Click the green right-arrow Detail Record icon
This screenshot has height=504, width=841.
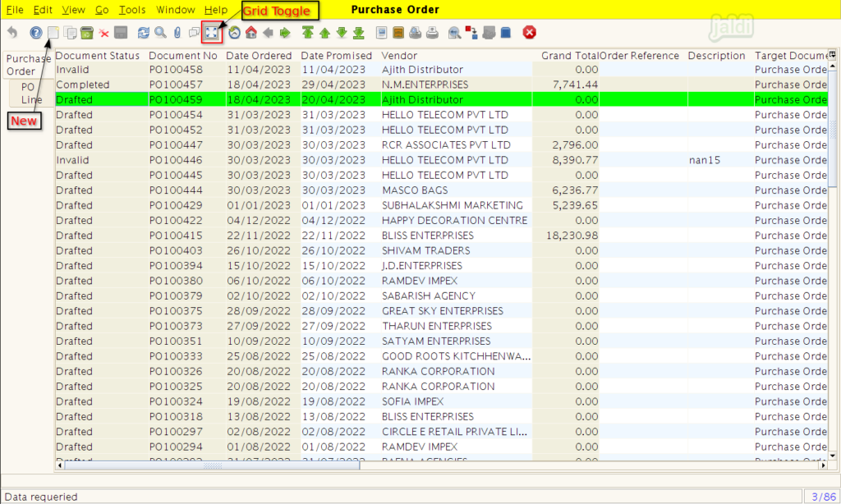285,33
